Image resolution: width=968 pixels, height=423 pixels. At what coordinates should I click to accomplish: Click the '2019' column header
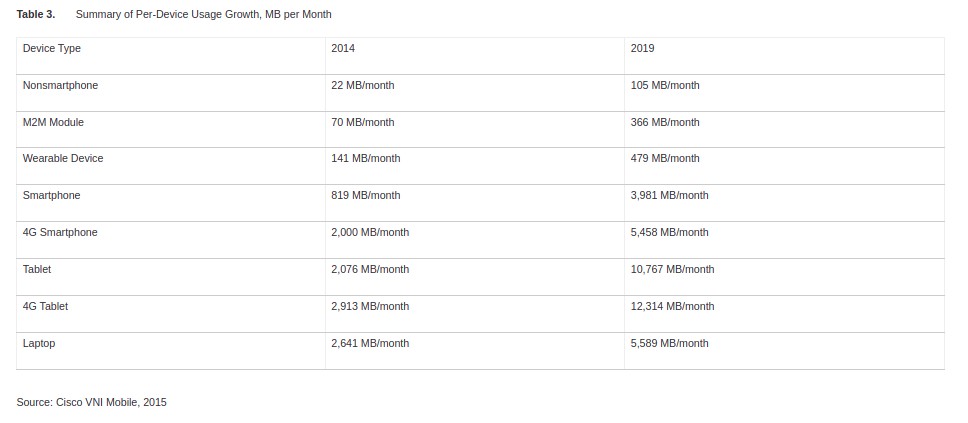tap(643, 48)
